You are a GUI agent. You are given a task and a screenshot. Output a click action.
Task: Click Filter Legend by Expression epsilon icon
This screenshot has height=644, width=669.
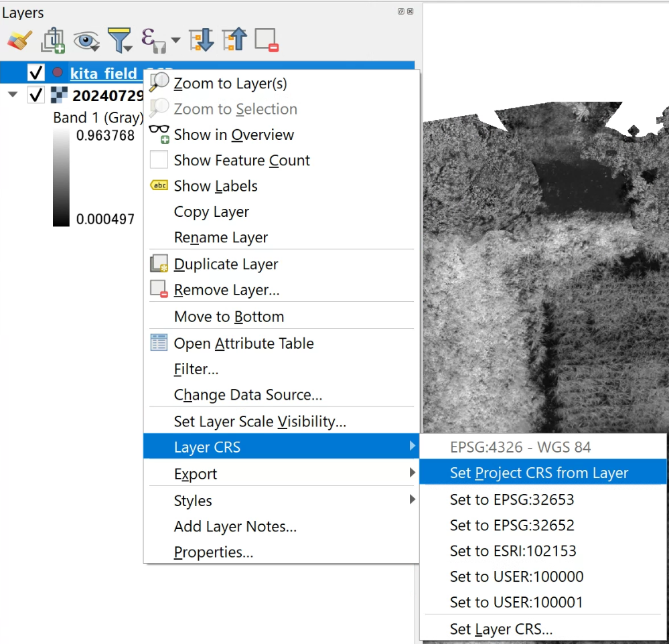153,41
